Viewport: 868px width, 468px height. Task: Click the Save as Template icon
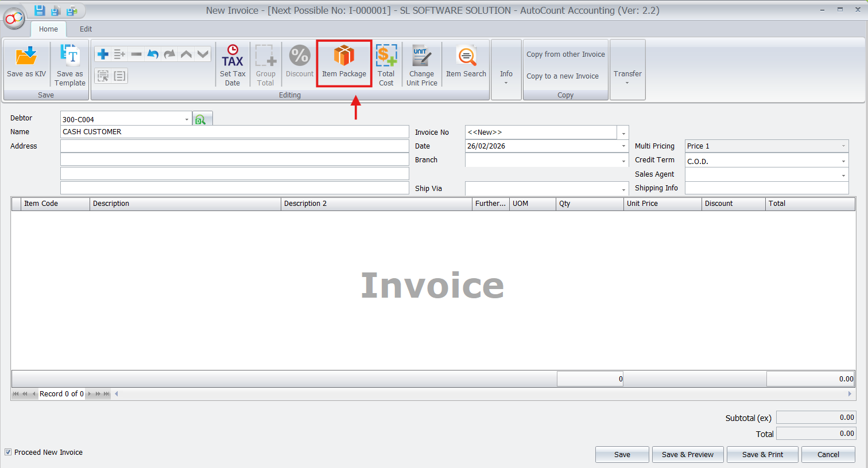click(70, 57)
